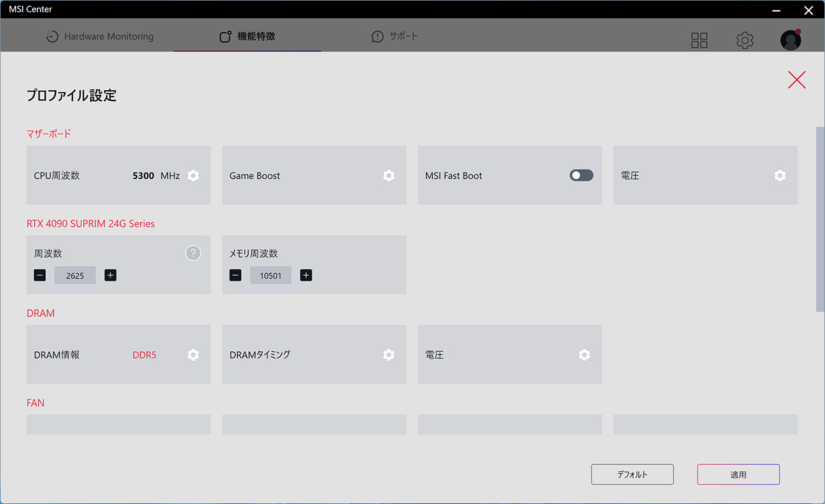Click the FAN section heading
The image size is (825, 504).
(x=35, y=403)
